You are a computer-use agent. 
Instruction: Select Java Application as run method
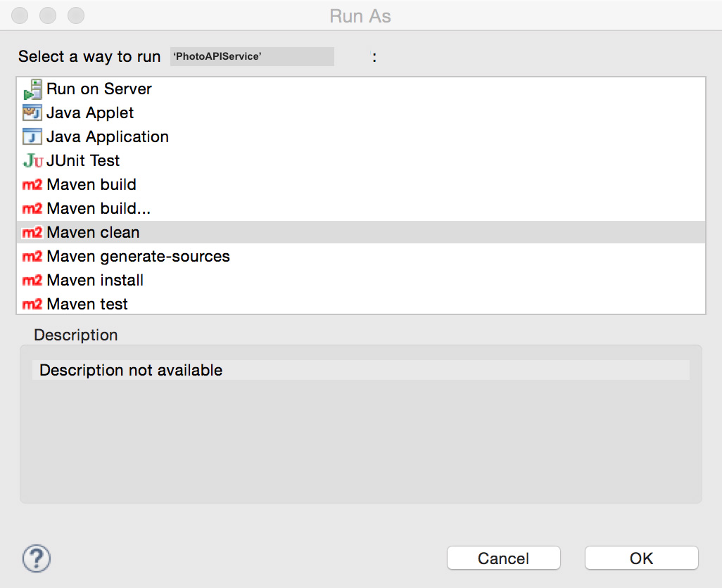[x=108, y=137]
